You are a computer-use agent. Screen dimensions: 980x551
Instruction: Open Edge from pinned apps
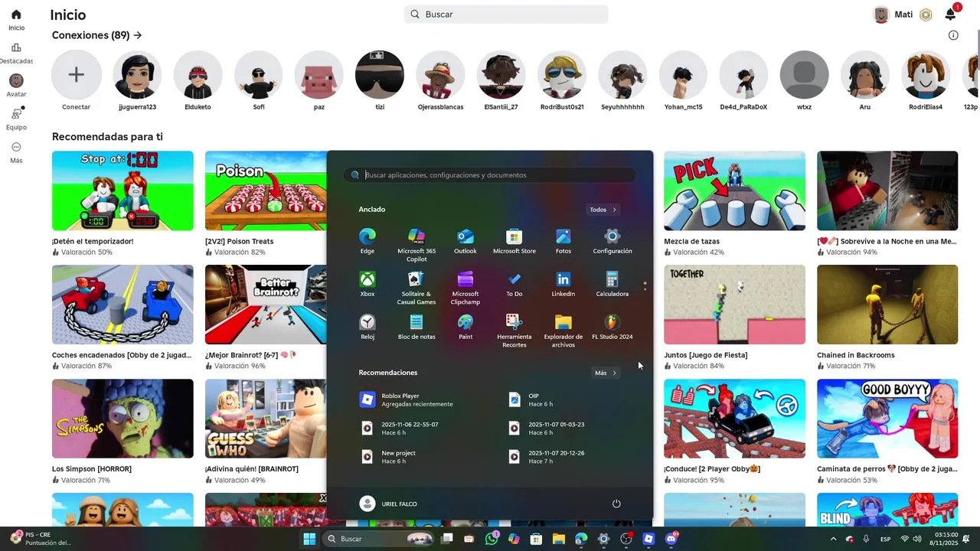(367, 240)
